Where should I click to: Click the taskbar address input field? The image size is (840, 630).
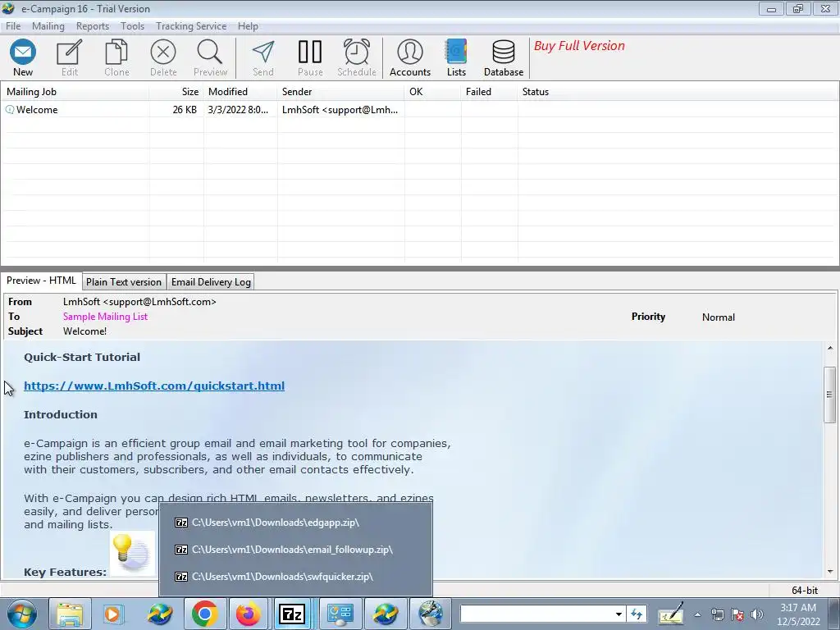tap(536, 614)
